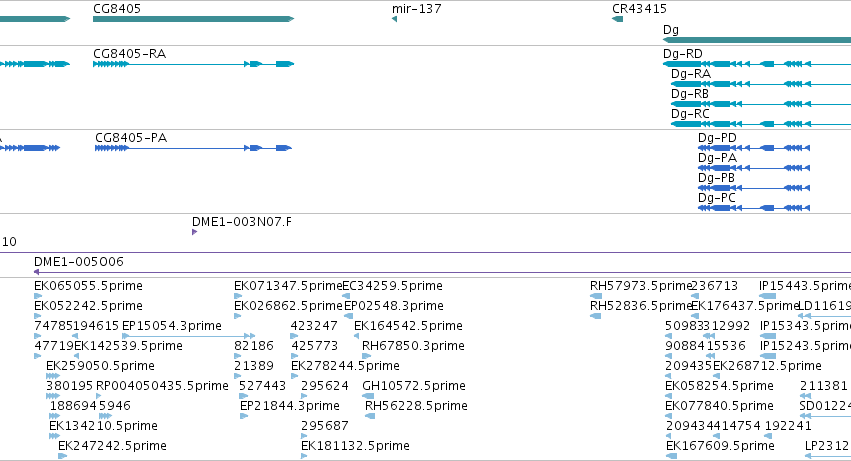Screen dimensions: 851x461
Task: Click the EK142539.5prime label
Action: (129, 346)
